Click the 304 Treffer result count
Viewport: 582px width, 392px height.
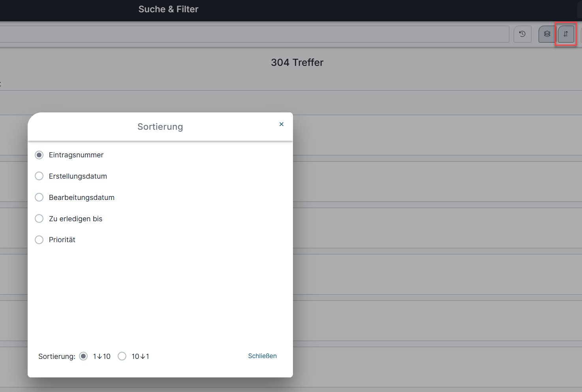(297, 62)
